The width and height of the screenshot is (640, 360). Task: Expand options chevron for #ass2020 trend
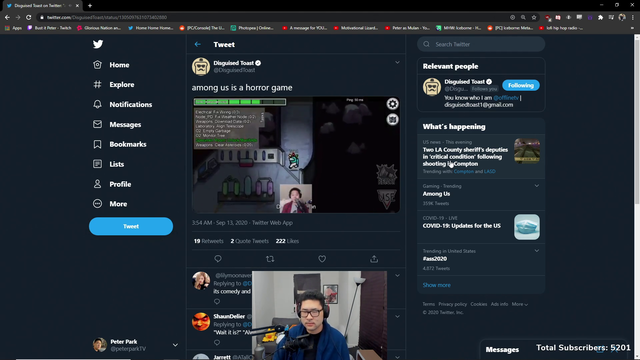(537, 251)
